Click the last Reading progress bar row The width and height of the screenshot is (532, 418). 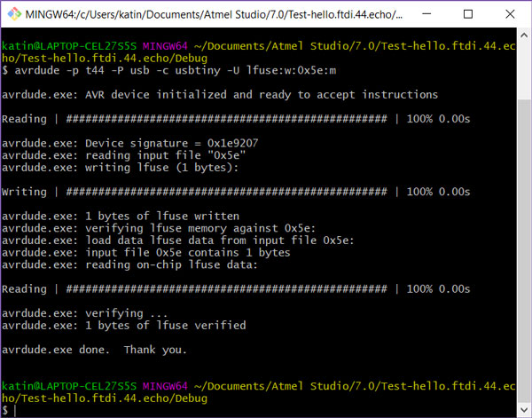click(236, 289)
